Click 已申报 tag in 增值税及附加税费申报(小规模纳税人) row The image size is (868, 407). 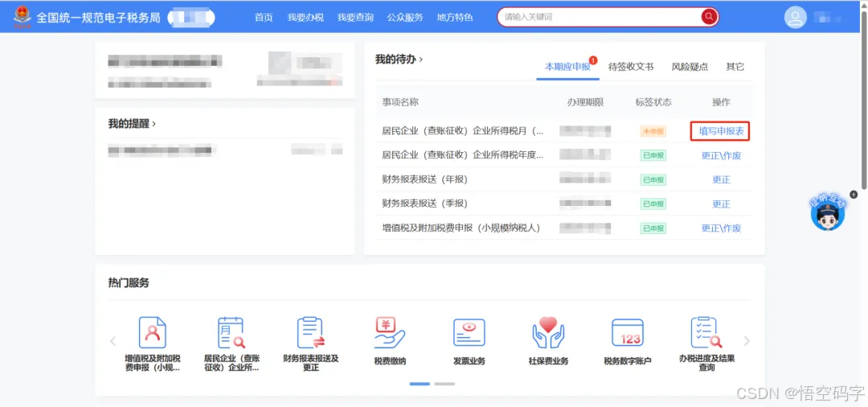click(x=653, y=228)
